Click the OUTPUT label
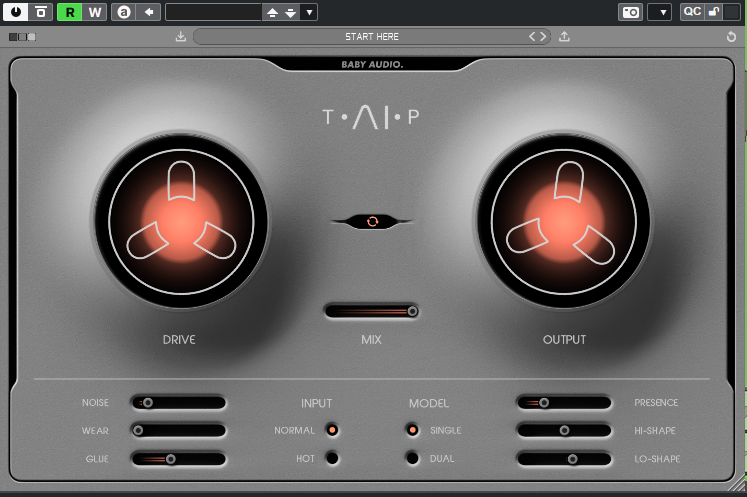This screenshot has height=497, width=747. [x=565, y=340]
